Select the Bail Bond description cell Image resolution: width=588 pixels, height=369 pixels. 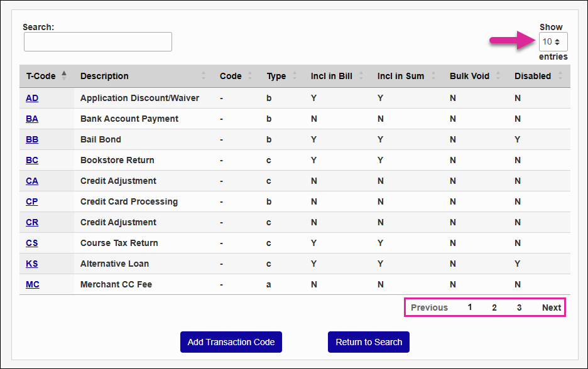[x=101, y=139]
